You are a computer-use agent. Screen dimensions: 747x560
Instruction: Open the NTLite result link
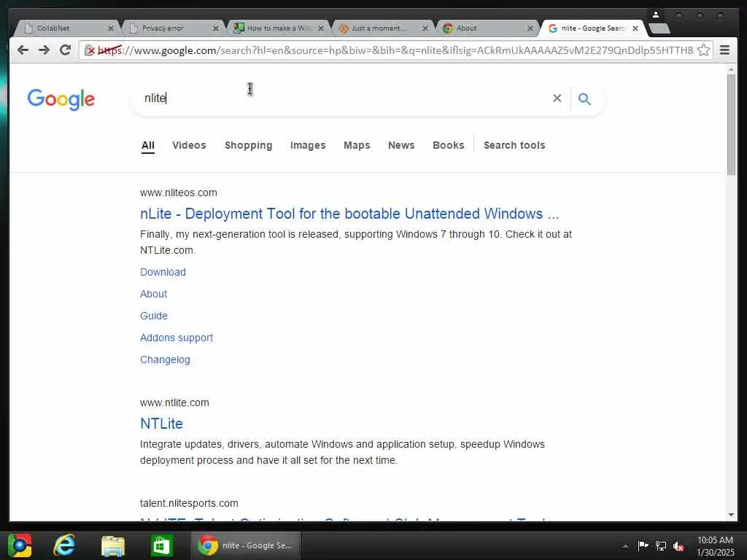[161, 424]
